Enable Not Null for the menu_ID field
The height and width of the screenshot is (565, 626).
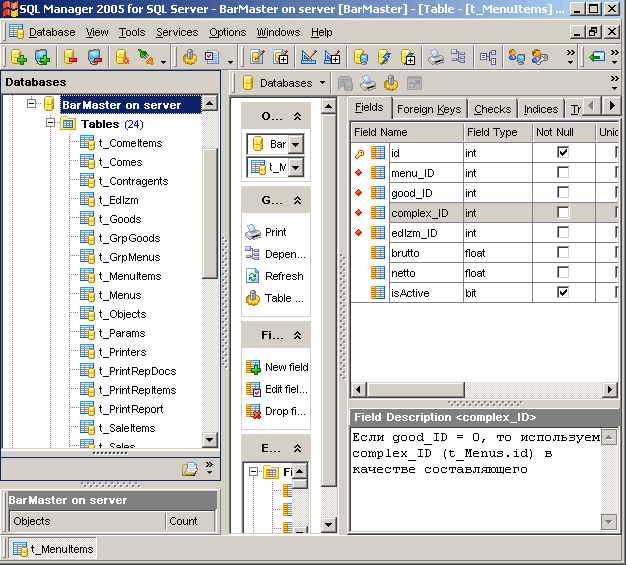(x=563, y=172)
